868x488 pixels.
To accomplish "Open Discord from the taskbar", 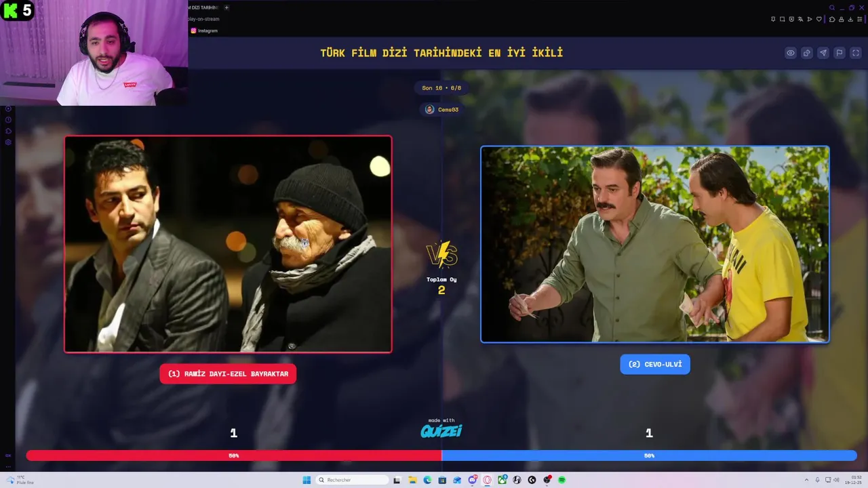I will point(473,480).
